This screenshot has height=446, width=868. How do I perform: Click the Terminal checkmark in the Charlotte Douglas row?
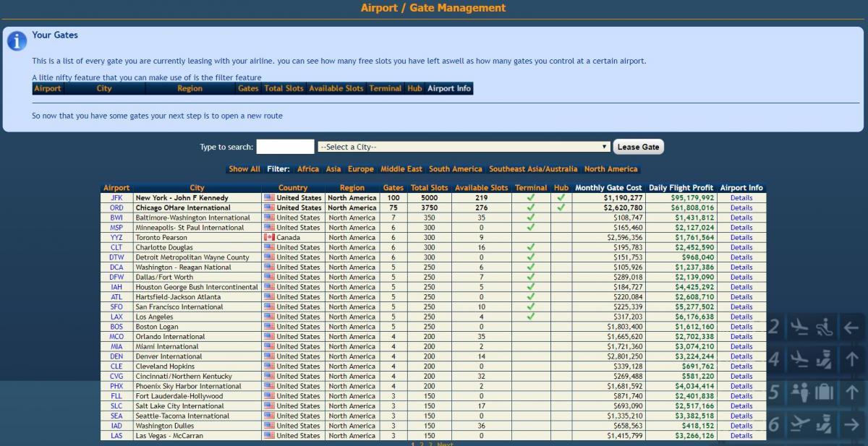[531, 247]
